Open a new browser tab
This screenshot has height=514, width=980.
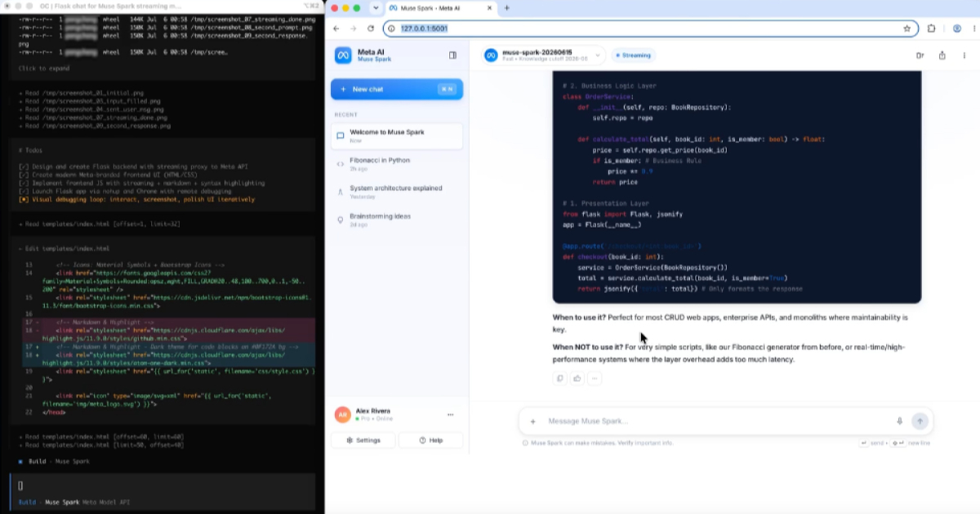coord(506,7)
